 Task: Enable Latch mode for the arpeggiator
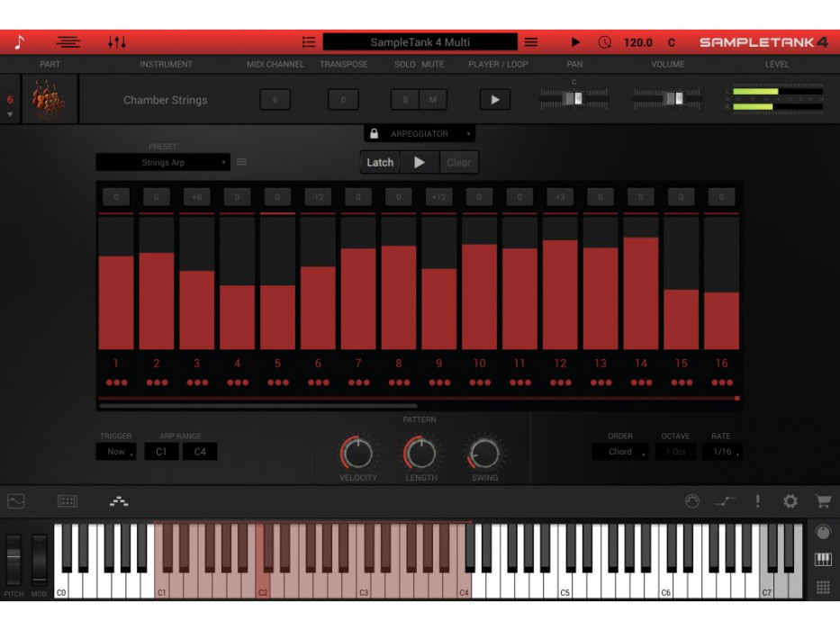click(379, 162)
